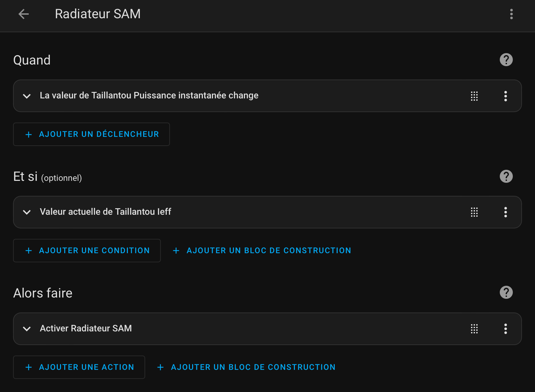Click Ajouter un déclencheur button

click(91, 134)
